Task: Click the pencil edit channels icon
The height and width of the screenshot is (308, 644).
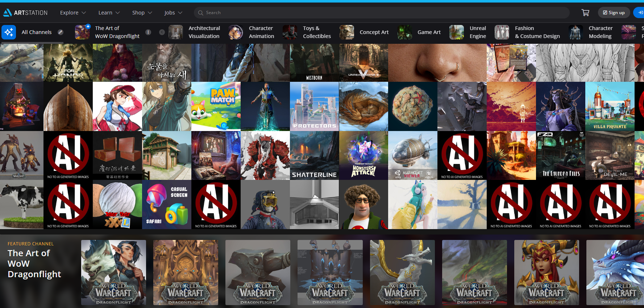Action: coord(61,32)
